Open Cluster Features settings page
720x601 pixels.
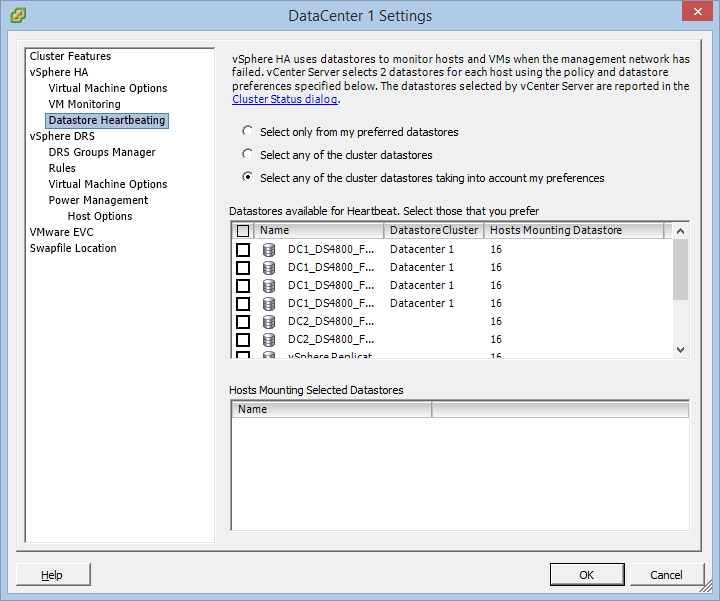[70, 56]
